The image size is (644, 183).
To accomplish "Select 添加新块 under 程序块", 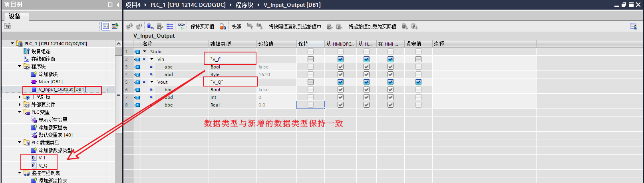I will [48, 74].
